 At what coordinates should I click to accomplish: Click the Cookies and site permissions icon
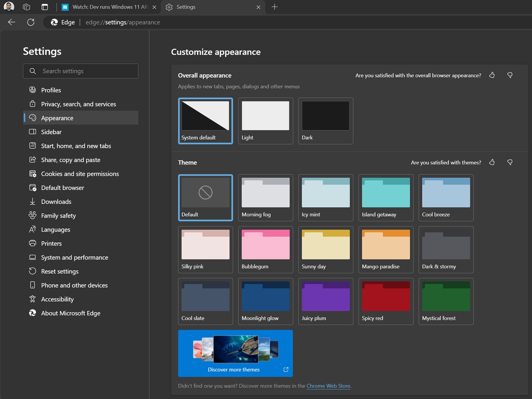(33, 174)
